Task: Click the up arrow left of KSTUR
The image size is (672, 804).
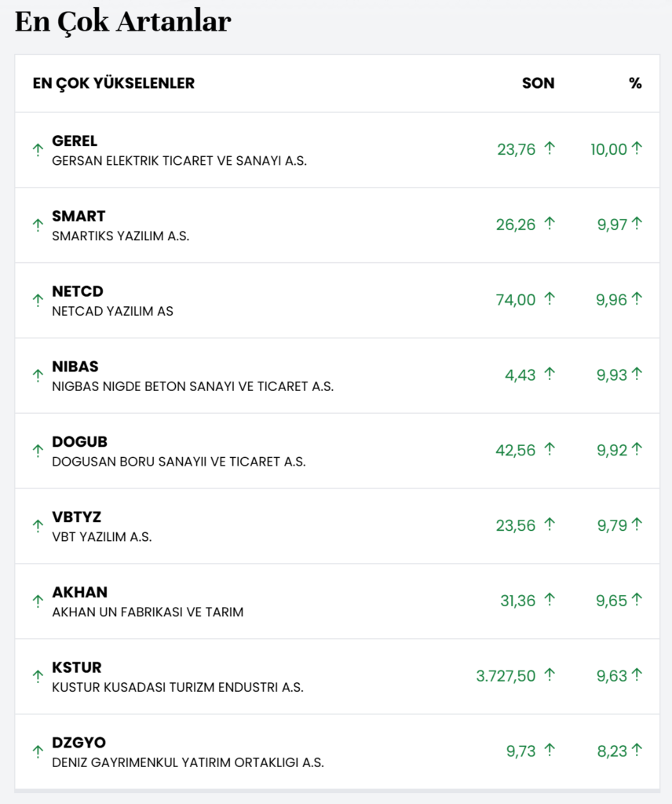Action: click(38, 675)
